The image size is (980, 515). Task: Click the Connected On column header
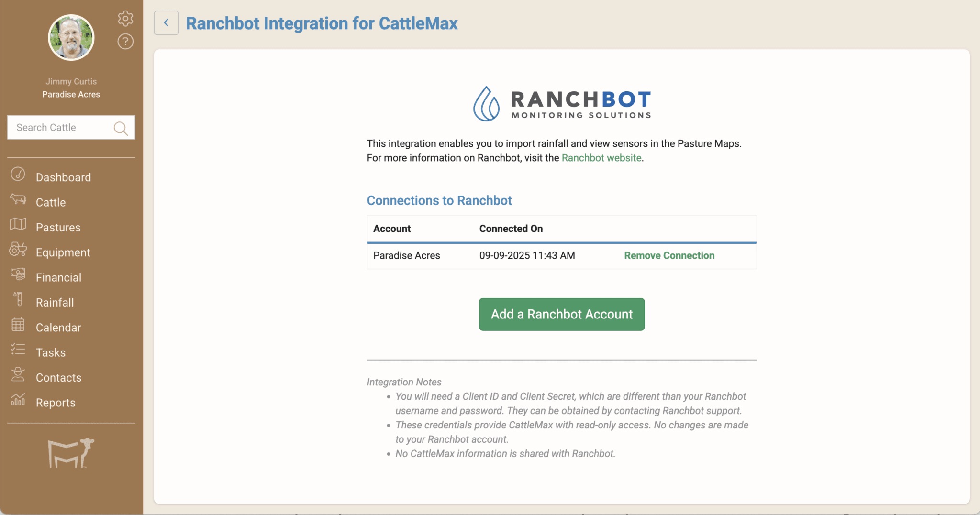pyautogui.click(x=511, y=229)
